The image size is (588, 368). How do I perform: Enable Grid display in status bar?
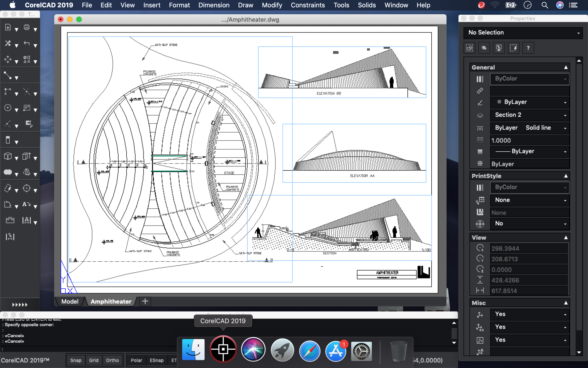click(93, 360)
